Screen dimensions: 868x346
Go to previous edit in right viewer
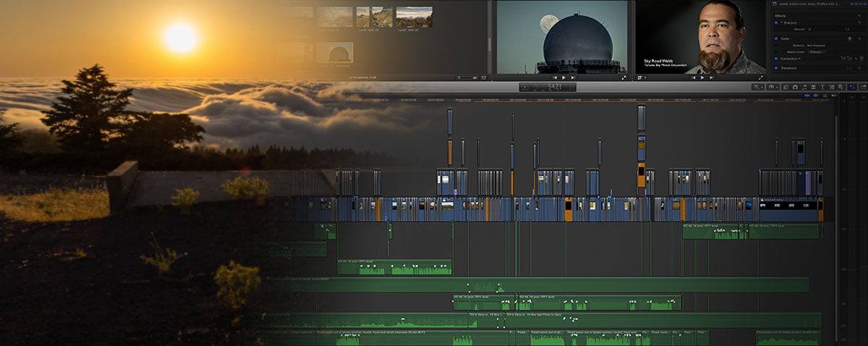click(x=694, y=77)
